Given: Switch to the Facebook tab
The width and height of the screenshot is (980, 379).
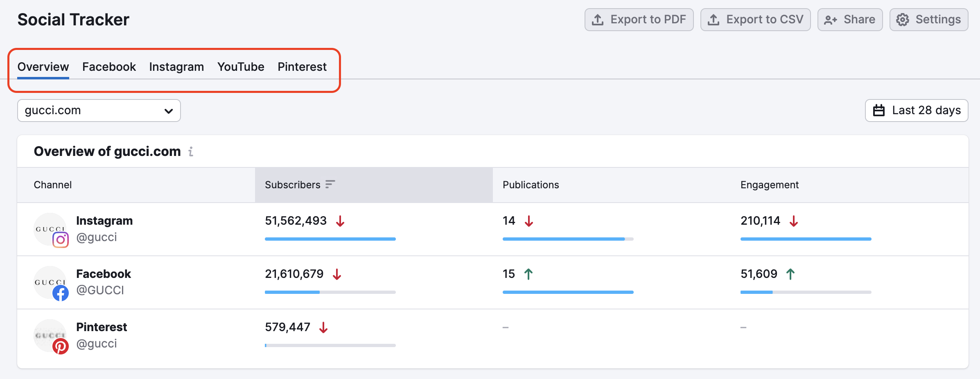Looking at the screenshot, I should [108, 66].
